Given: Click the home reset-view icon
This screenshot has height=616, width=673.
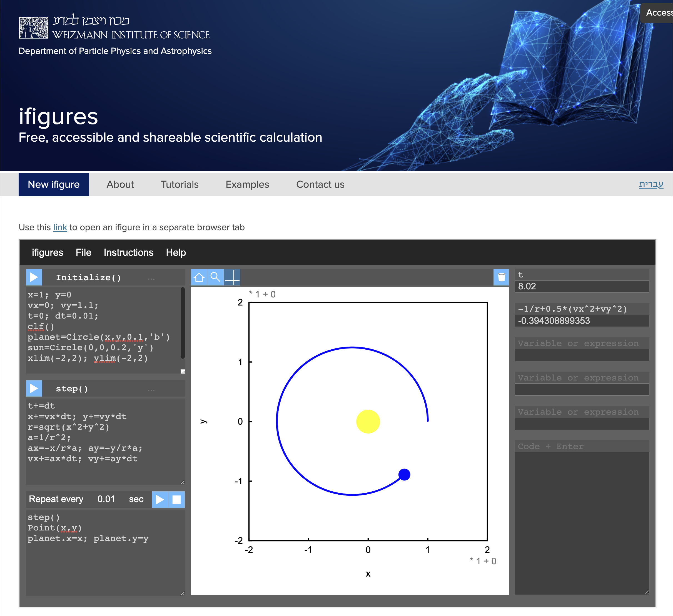Looking at the screenshot, I should (199, 277).
